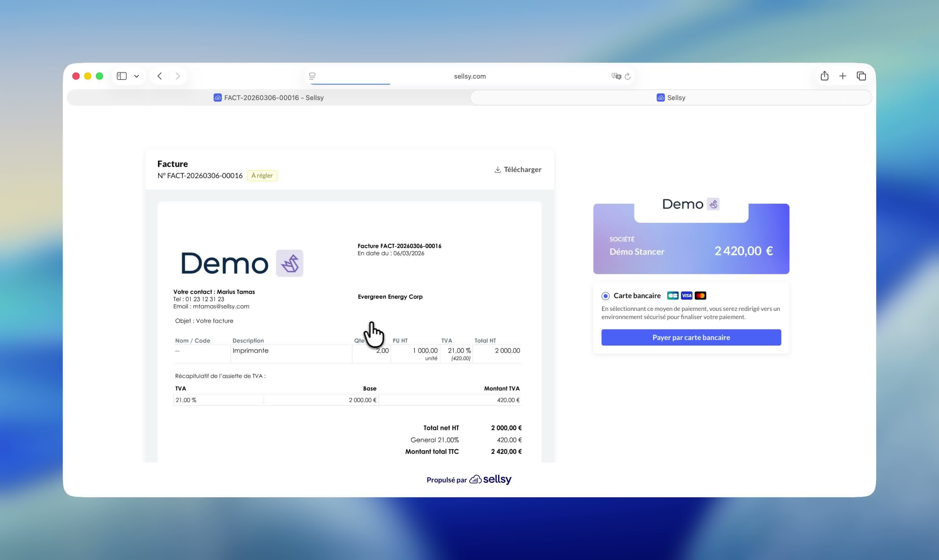Screen dimensions: 939x560
Task: Click the À régler status badge
Action: pos(262,176)
